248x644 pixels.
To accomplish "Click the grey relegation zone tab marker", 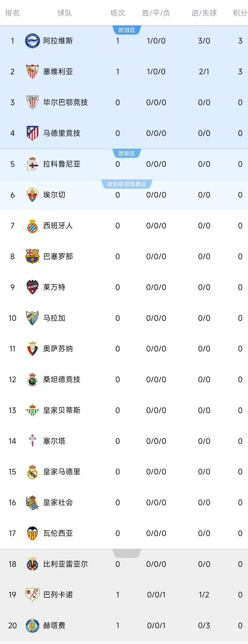I will click(127, 553).
